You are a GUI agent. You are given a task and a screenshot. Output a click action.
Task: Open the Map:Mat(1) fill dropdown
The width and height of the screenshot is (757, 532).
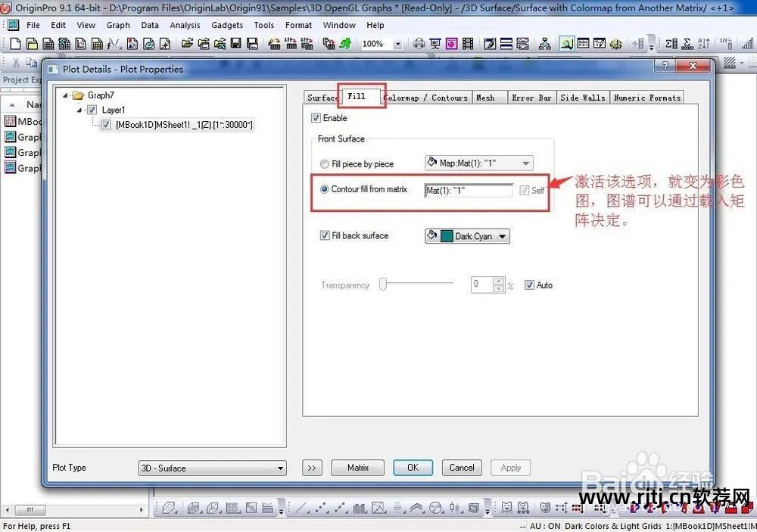pos(479,163)
